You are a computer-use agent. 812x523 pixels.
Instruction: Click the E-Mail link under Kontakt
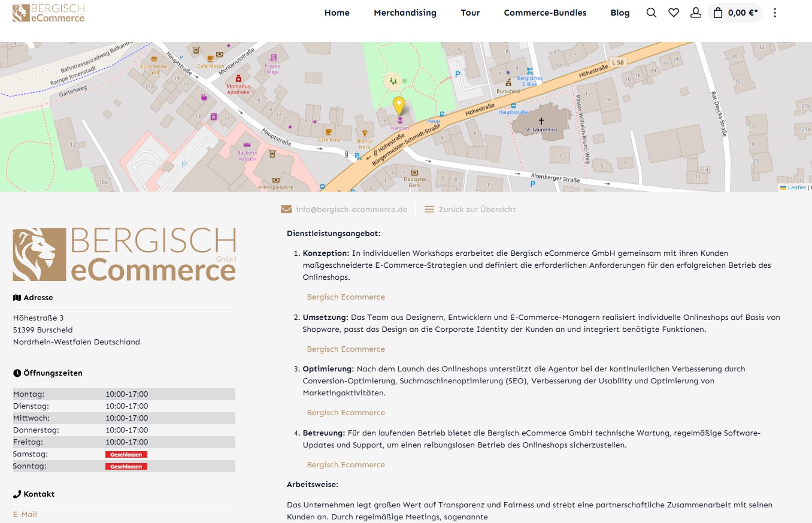(25, 514)
